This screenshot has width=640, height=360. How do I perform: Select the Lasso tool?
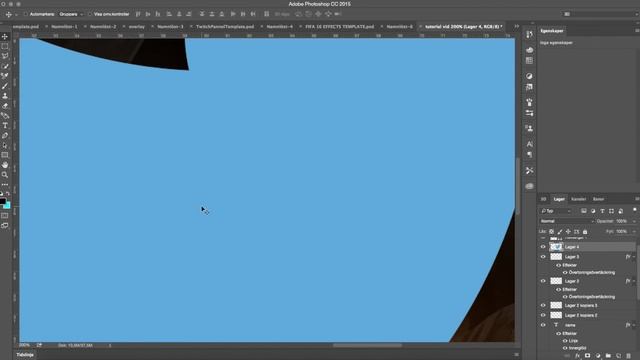5,56
